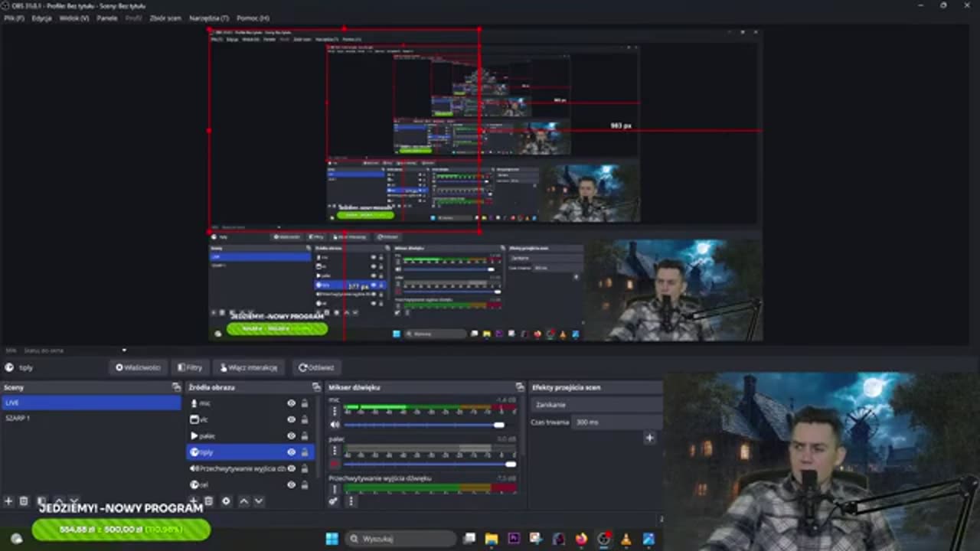Open the mic channel options menu
The width and height of the screenshot is (980, 551).
pos(335,410)
